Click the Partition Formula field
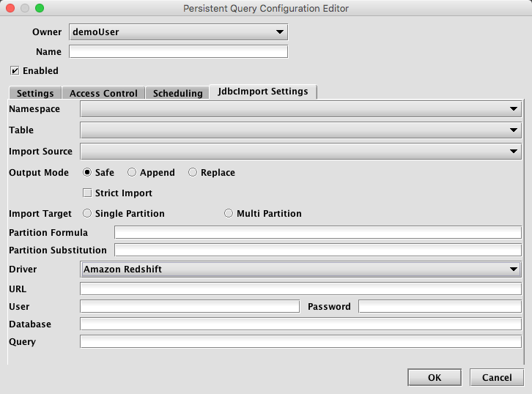This screenshot has height=394, width=532. (x=318, y=233)
